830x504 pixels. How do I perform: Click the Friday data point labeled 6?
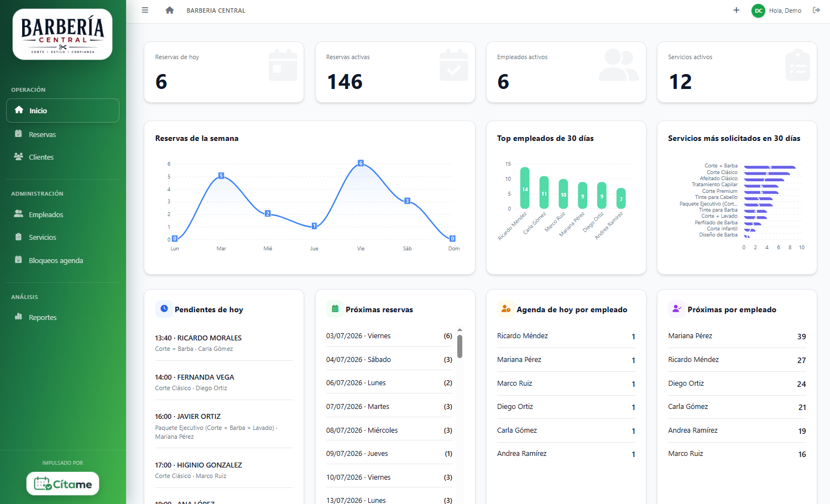click(361, 163)
